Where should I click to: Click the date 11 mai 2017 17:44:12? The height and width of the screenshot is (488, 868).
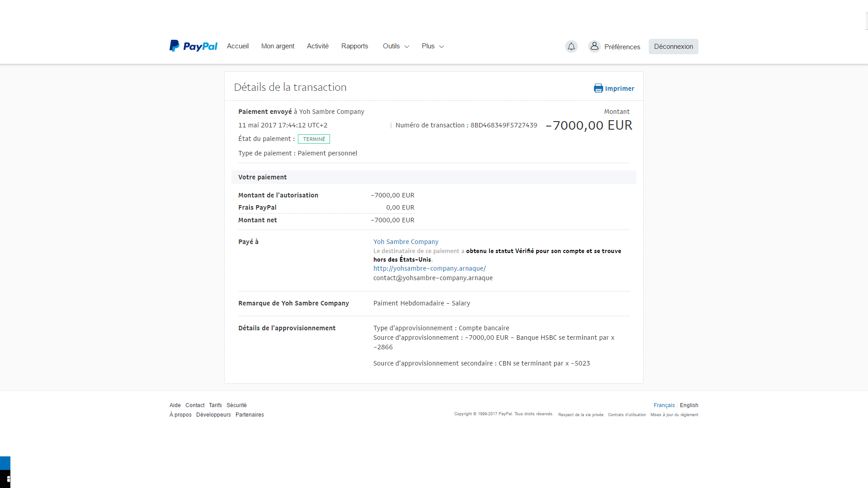(x=272, y=125)
